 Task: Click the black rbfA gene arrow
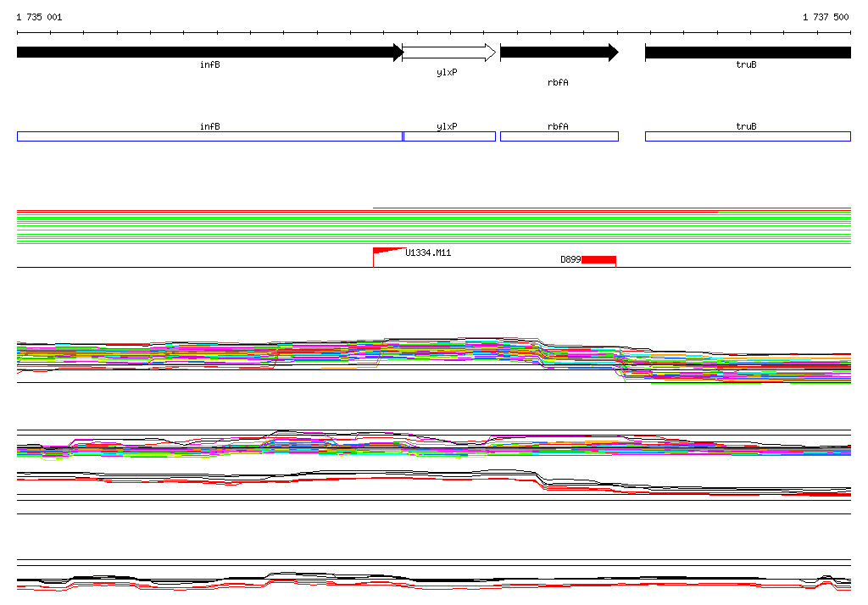(559, 53)
